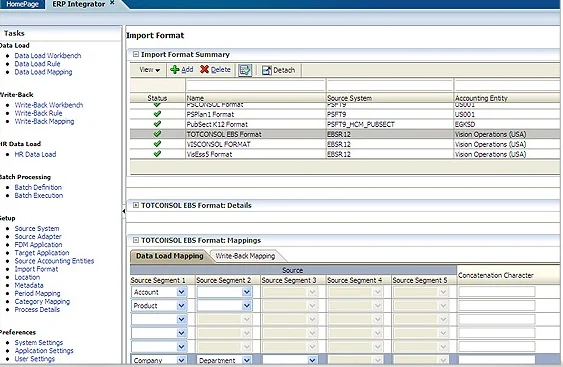Expand the TOTCONSOL EBS Format: Details section

[x=136, y=205]
